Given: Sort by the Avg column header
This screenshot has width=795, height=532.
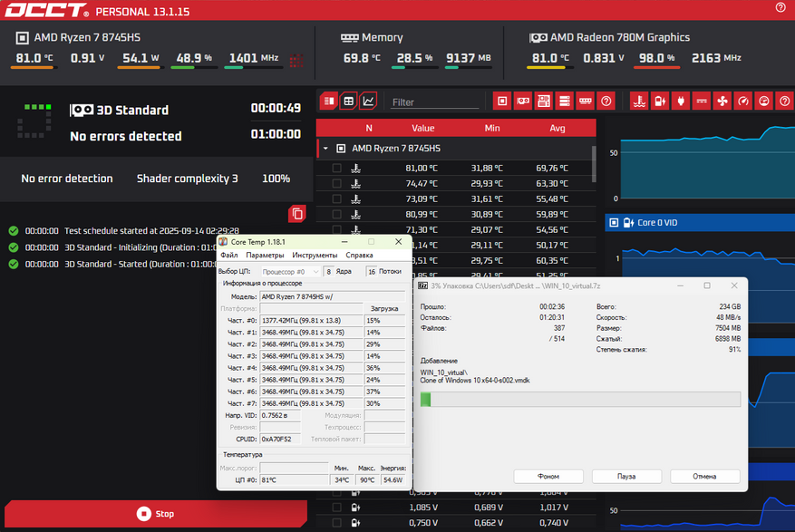Looking at the screenshot, I should coord(557,128).
